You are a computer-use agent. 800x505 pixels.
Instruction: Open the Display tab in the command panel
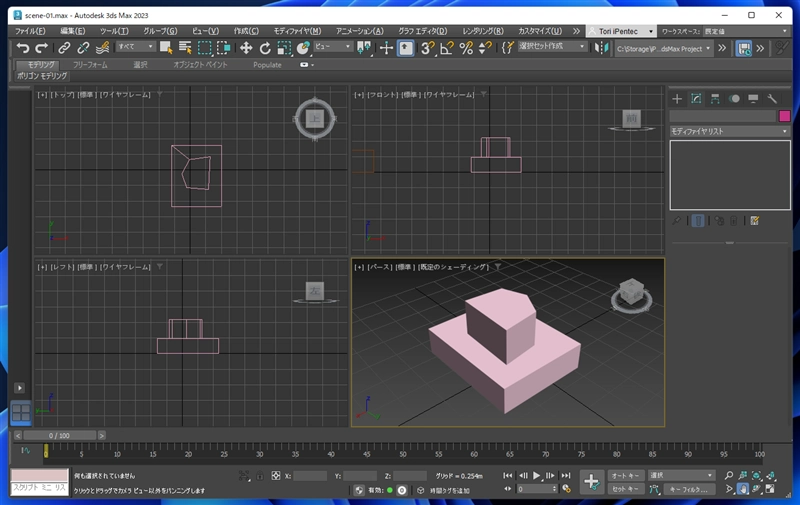[753, 98]
